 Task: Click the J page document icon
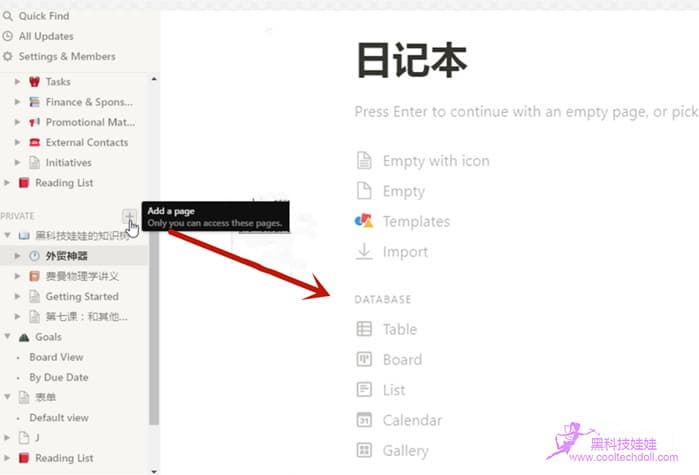[x=24, y=438]
